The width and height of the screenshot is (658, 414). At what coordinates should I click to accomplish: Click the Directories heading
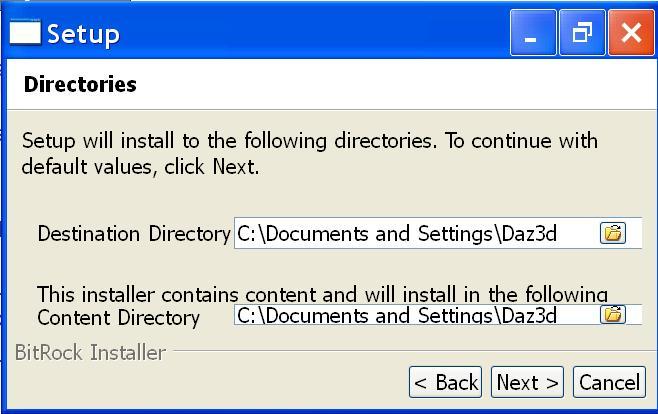[80, 84]
